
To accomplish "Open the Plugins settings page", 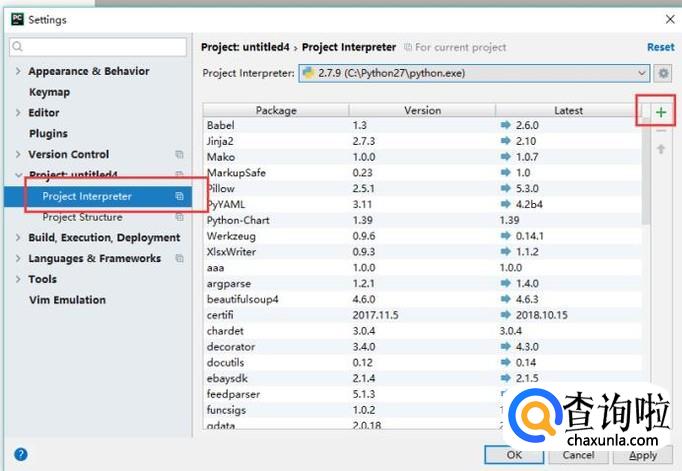I will [x=48, y=134].
